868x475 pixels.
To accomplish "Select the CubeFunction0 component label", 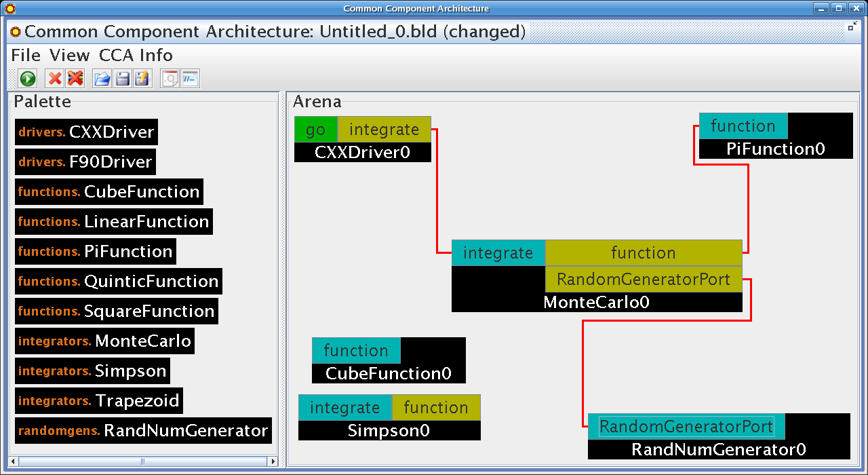I will click(389, 374).
